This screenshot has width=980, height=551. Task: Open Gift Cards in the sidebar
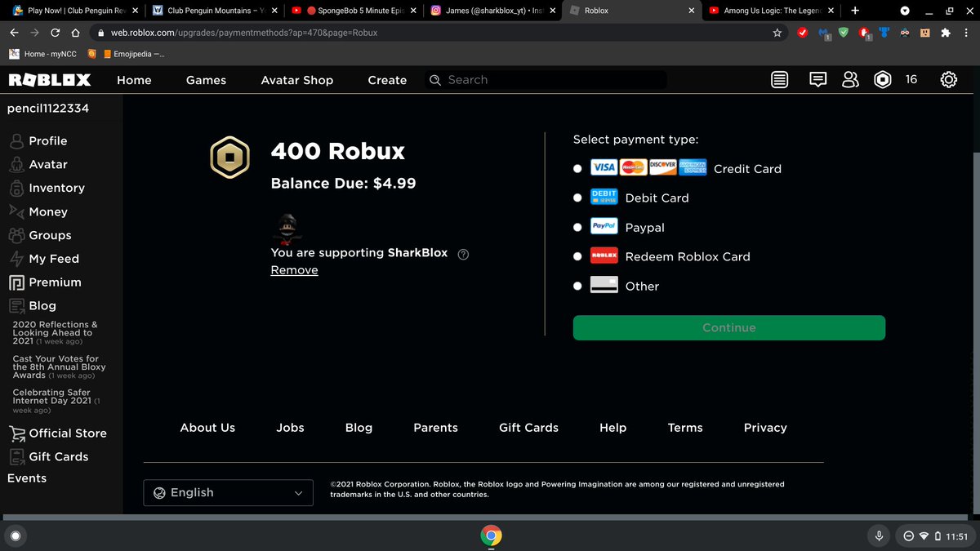58,457
